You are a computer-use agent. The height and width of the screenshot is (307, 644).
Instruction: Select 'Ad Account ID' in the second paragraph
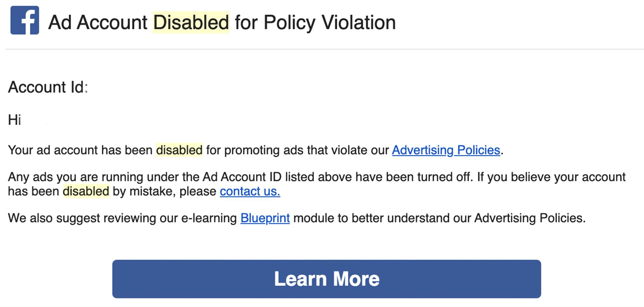[242, 177]
